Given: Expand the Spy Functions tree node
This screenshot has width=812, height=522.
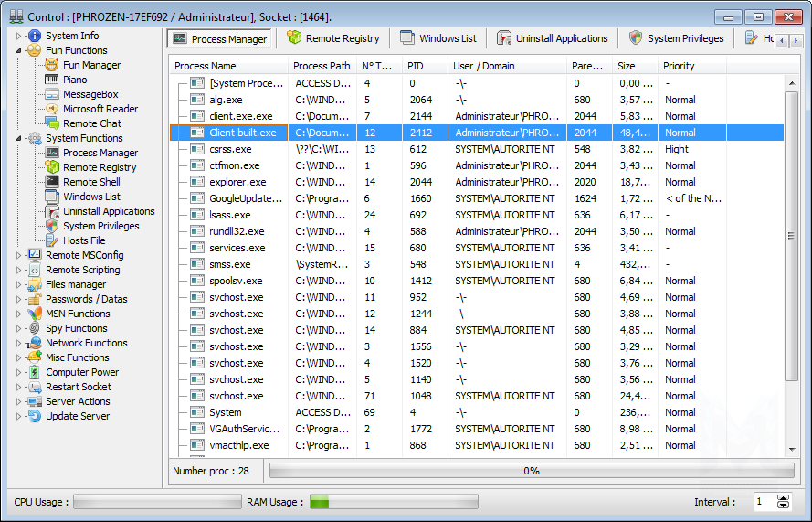Looking at the screenshot, I should pos(17,328).
